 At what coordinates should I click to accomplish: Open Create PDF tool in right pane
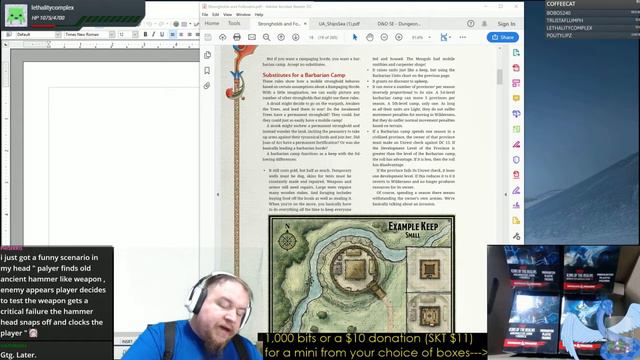(516, 68)
